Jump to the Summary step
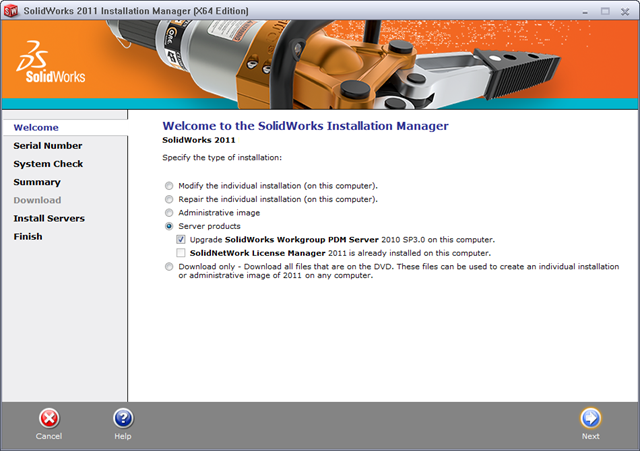The image size is (640, 451). tap(37, 182)
